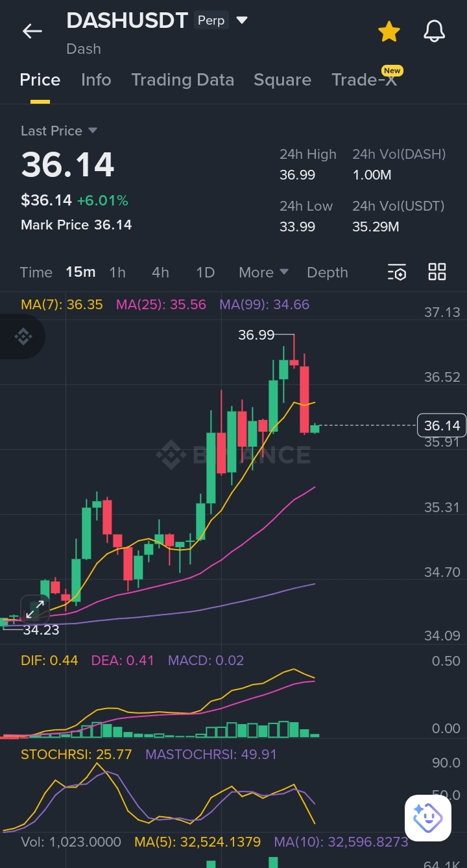
Task: Go back using the left arrow
Action: pyautogui.click(x=32, y=30)
